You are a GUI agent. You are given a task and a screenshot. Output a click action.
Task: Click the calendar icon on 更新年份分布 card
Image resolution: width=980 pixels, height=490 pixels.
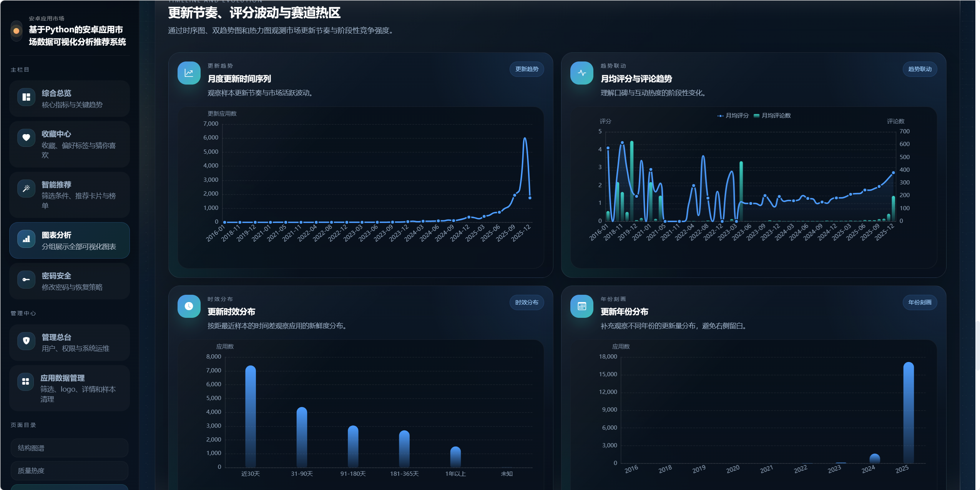(x=581, y=306)
